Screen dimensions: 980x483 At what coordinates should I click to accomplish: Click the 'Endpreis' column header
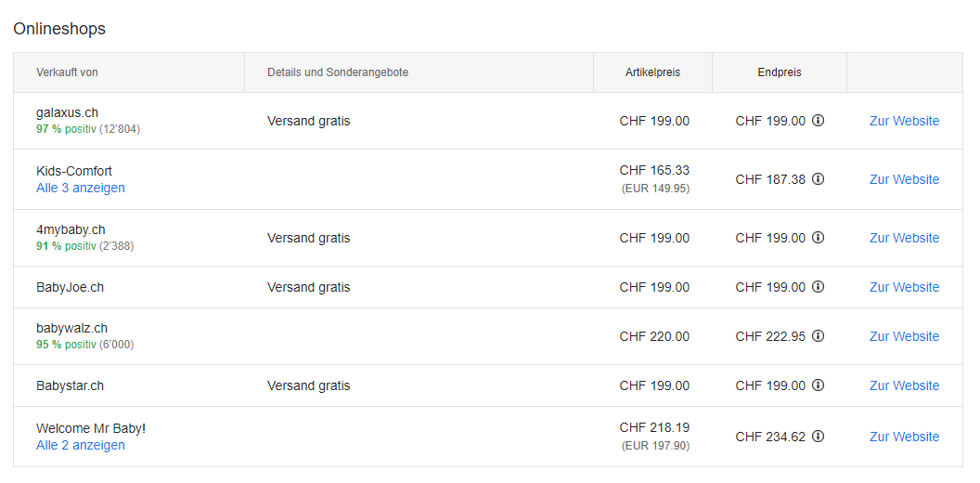click(x=779, y=72)
